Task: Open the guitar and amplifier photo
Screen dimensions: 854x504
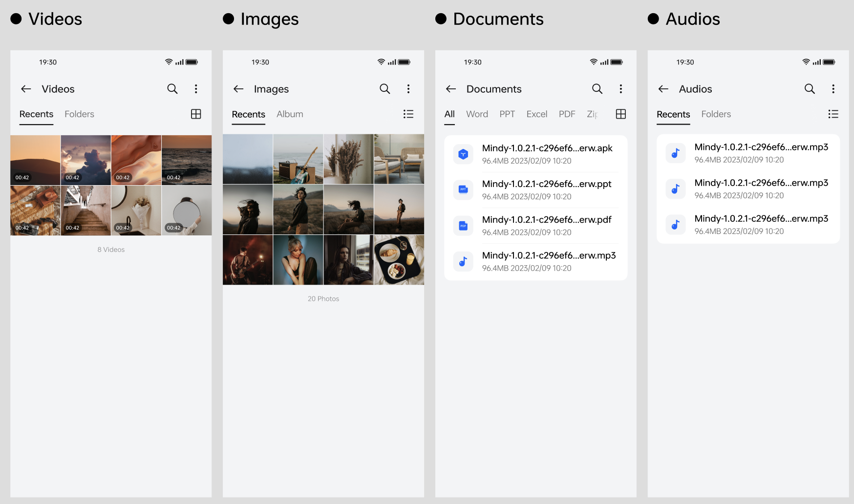Action: (x=298, y=160)
